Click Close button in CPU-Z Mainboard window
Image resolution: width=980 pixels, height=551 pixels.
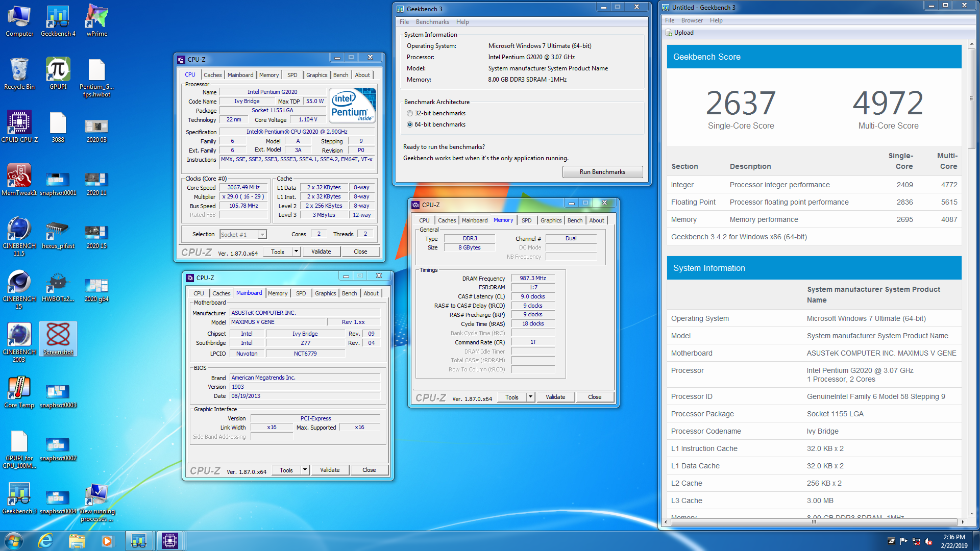[x=369, y=470]
